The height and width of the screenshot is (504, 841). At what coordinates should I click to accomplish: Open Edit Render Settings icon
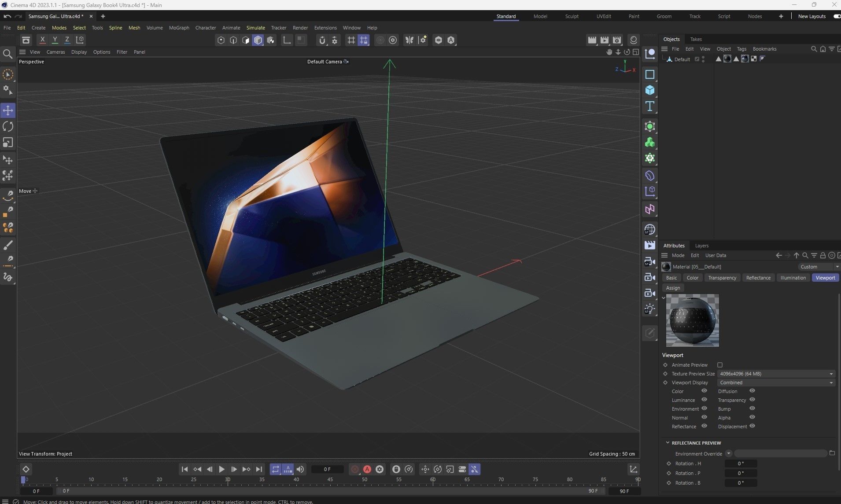(617, 40)
